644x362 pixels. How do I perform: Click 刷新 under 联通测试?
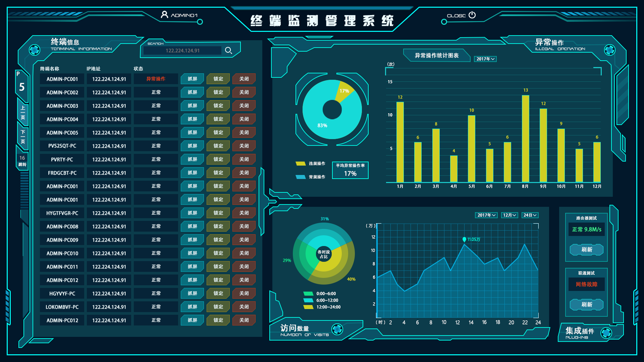587,305
